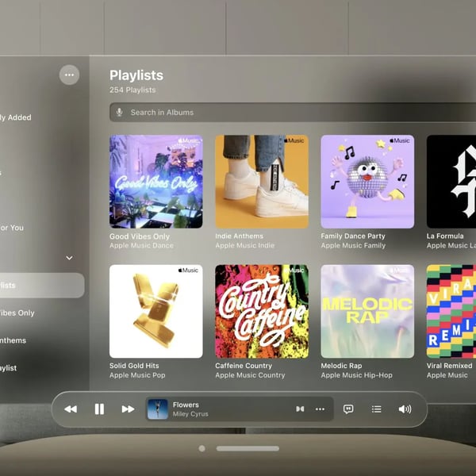Skip forward to the next track
This screenshot has height=476, width=476.
(x=128, y=409)
